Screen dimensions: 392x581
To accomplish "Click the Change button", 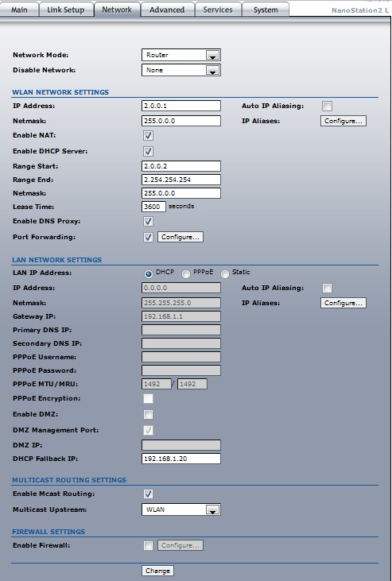I will [x=157, y=571].
